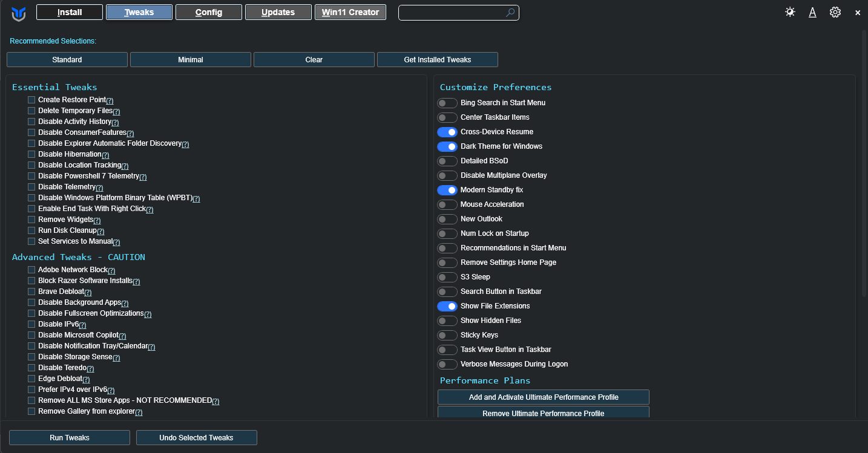868x453 pixels.
Task: Choose the Minimal recommended selection
Action: coord(191,59)
